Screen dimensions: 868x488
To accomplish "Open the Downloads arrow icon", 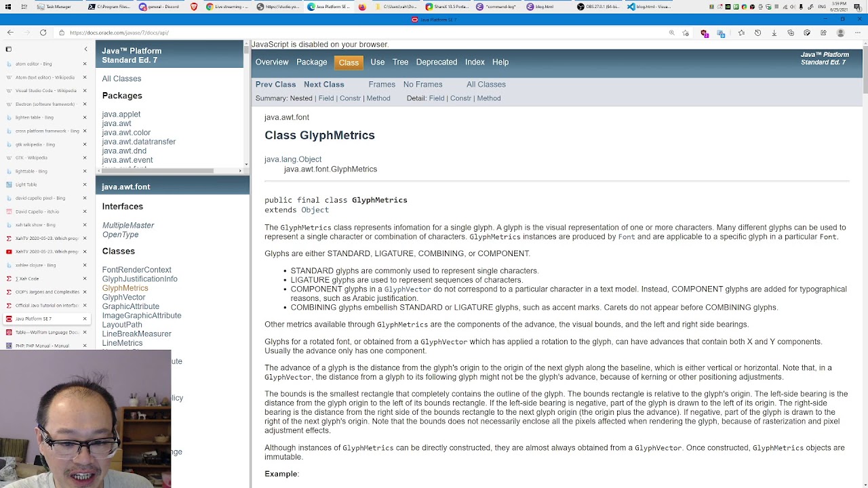I will (774, 33).
